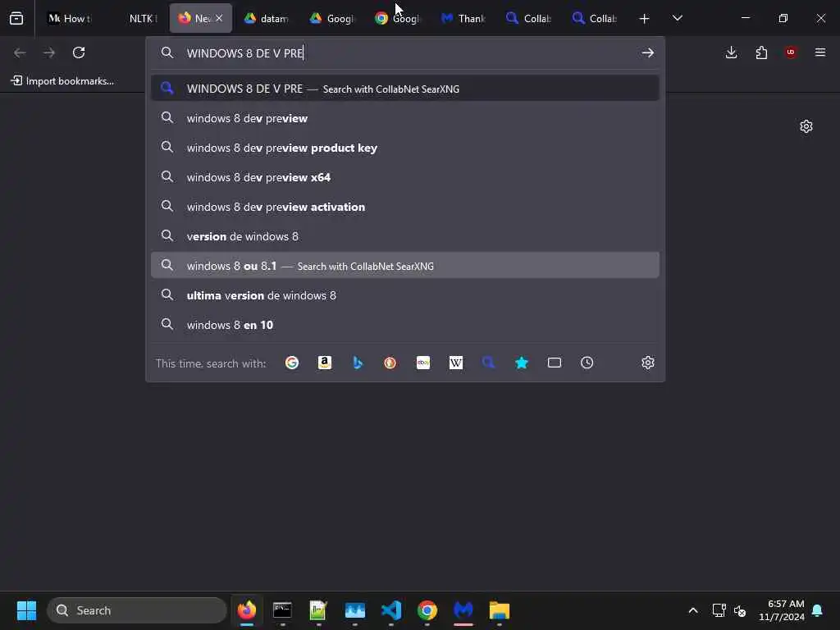The height and width of the screenshot is (630, 840).
Task: Search only bookmarks with star icon
Action: pos(521,363)
